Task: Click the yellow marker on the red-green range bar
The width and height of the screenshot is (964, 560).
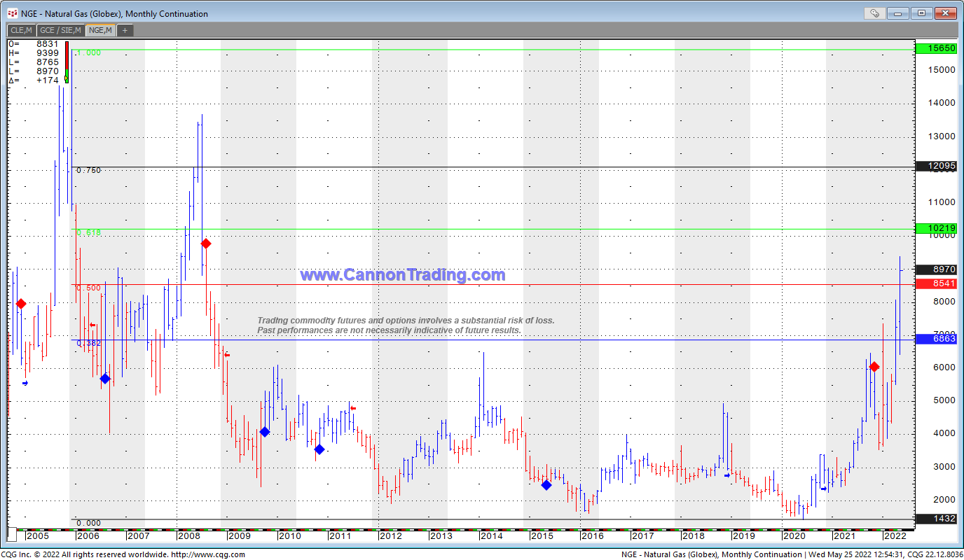Action: click(67, 80)
